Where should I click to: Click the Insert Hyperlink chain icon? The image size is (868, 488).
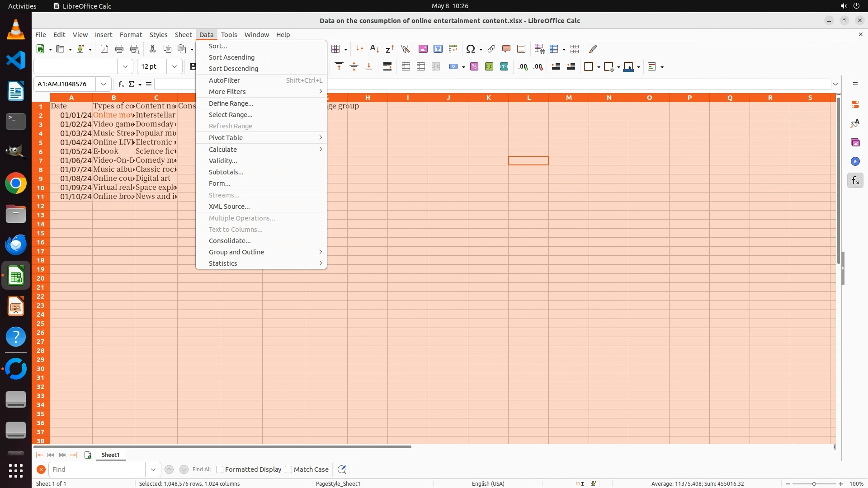pyautogui.click(x=491, y=49)
